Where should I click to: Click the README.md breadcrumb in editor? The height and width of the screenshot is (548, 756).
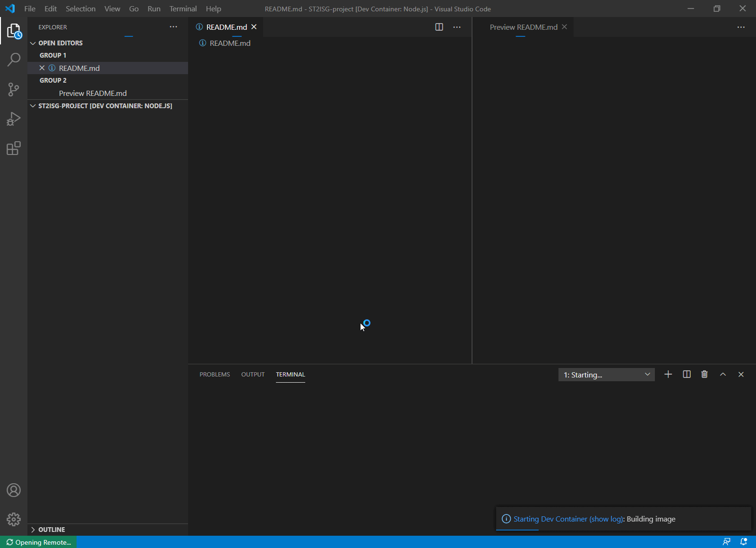click(225, 43)
